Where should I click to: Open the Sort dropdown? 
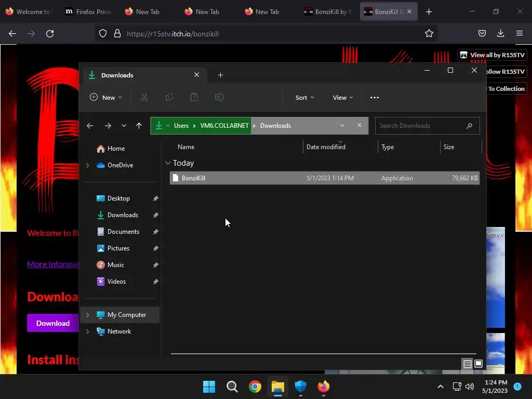pyautogui.click(x=304, y=98)
